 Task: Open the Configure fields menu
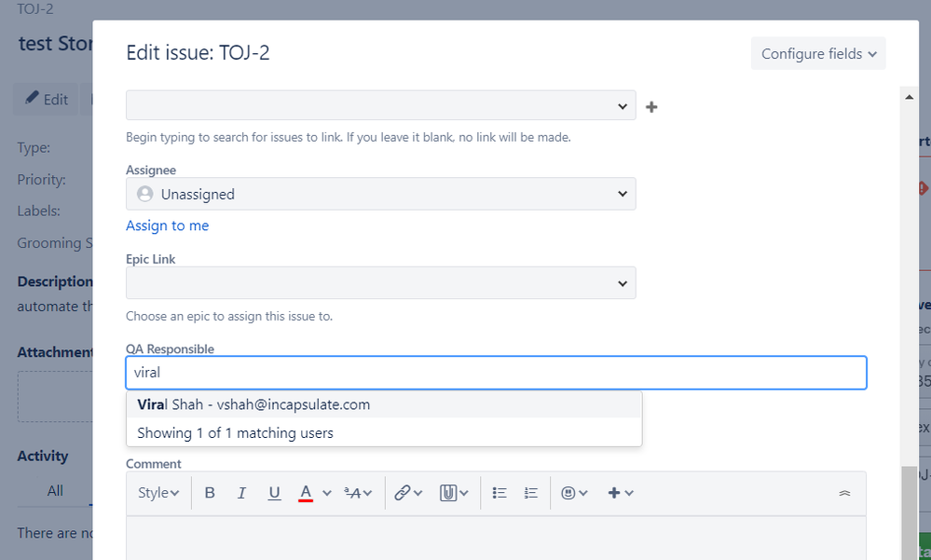tap(818, 53)
